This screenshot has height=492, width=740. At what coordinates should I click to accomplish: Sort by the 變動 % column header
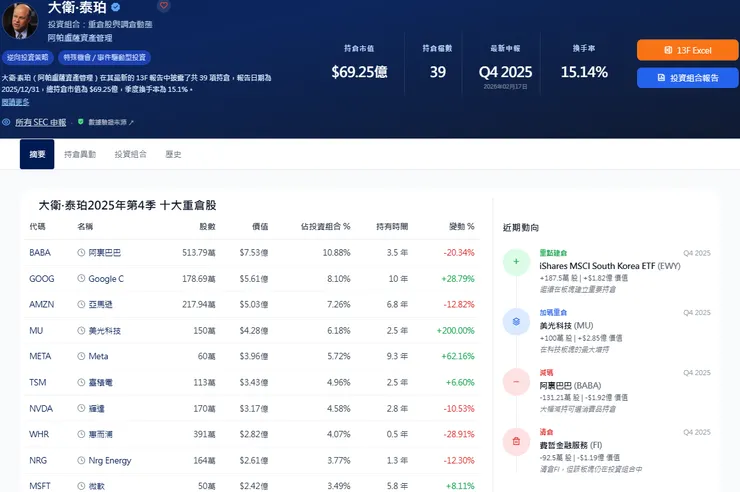tap(461, 226)
